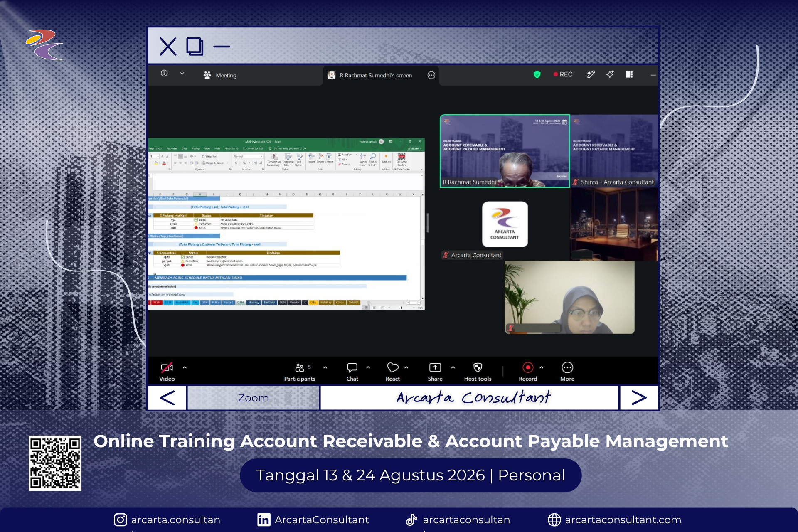Open Sort & Filter menu
The height and width of the screenshot is (532, 798).
[x=363, y=160]
